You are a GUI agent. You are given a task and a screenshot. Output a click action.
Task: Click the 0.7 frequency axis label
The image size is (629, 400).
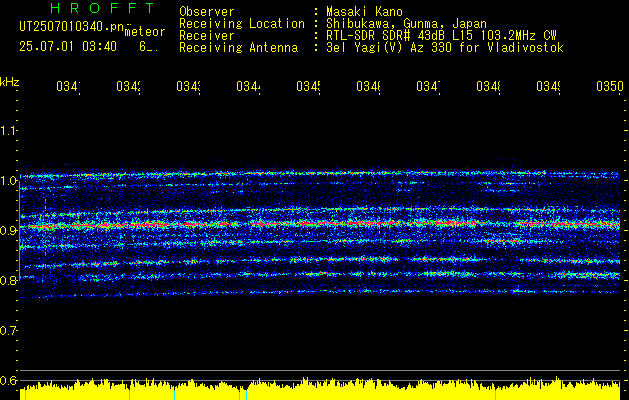(8, 330)
